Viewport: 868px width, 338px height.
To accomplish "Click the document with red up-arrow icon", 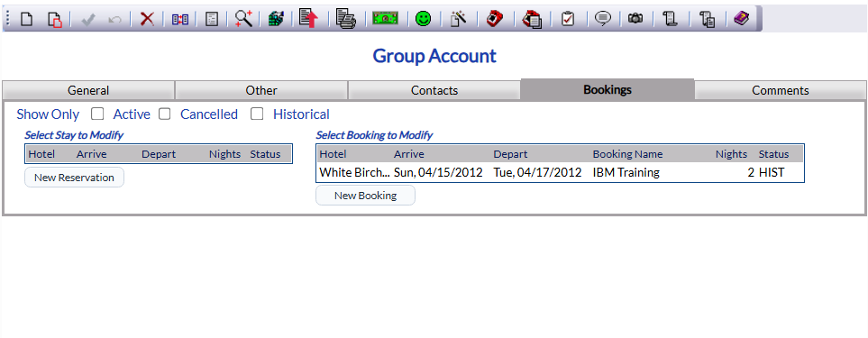I will [308, 18].
